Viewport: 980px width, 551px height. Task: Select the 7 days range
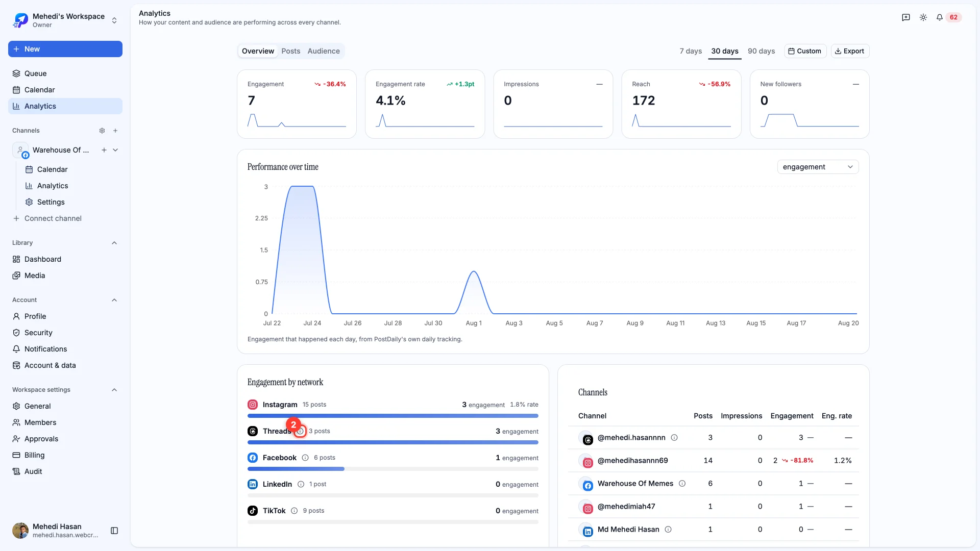tap(691, 51)
